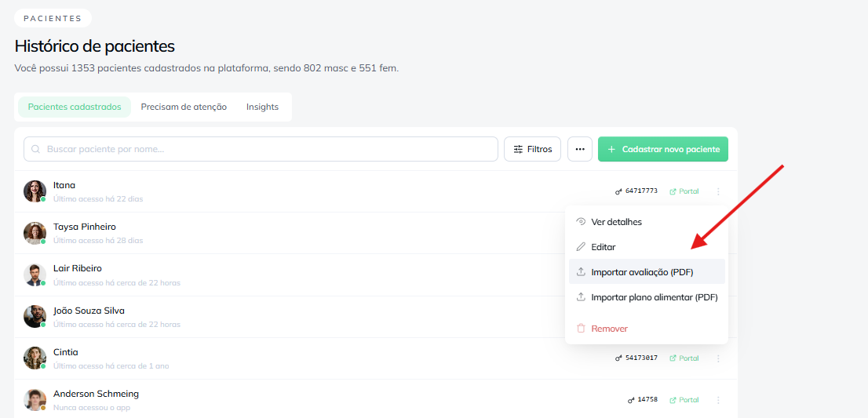This screenshot has width=868, height=418.
Task: Open Anderson Schmeing's three-dot options menu
Action: point(718,400)
